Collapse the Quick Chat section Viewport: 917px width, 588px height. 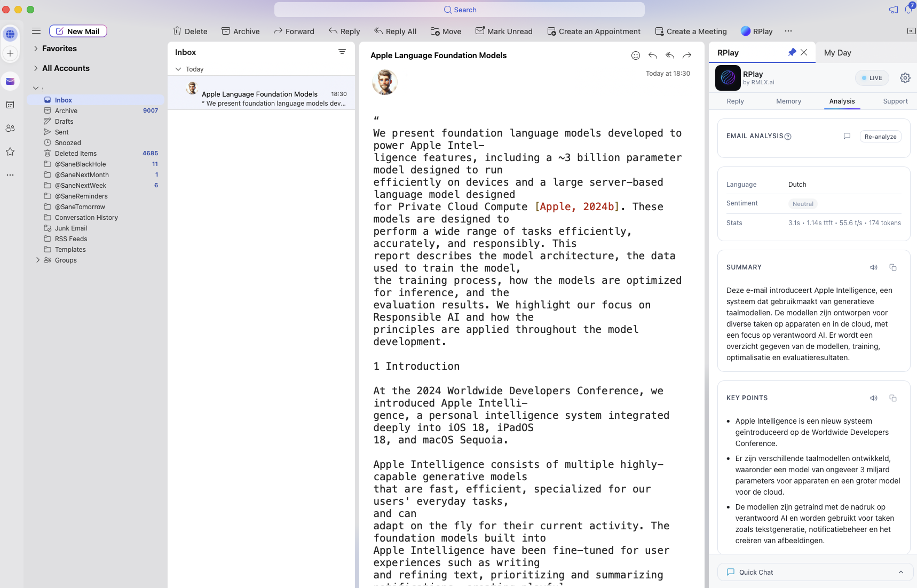point(899,571)
